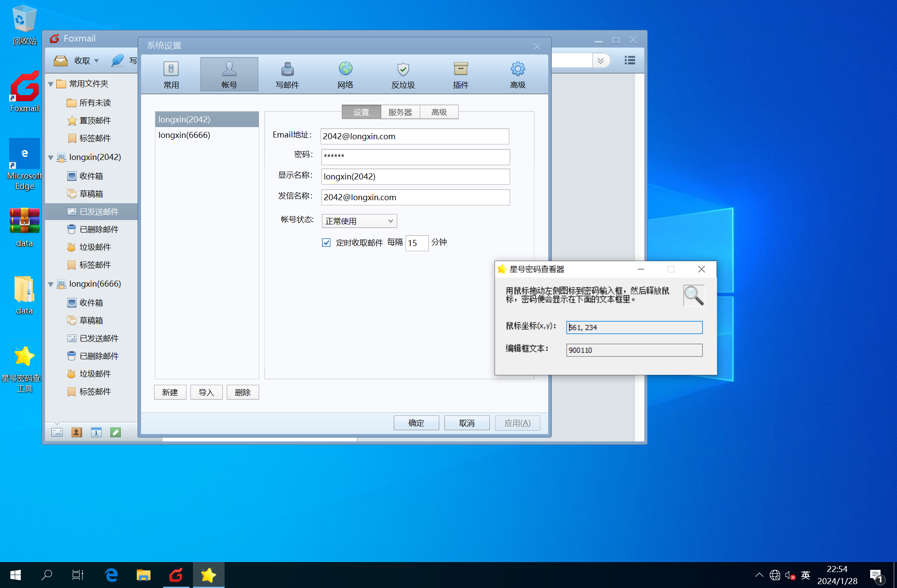Collapse the longxin(6666) tree node
The image size is (897, 588).
[x=51, y=284]
